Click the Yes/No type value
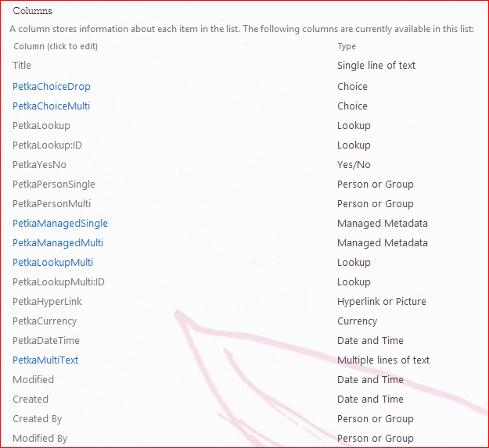This screenshot has width=489, height=448. pos(354,165)
